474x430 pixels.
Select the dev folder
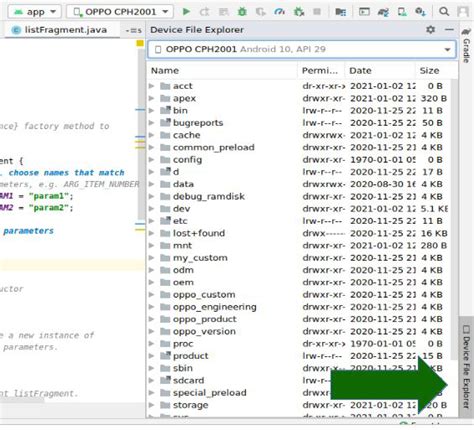(298, 209)
